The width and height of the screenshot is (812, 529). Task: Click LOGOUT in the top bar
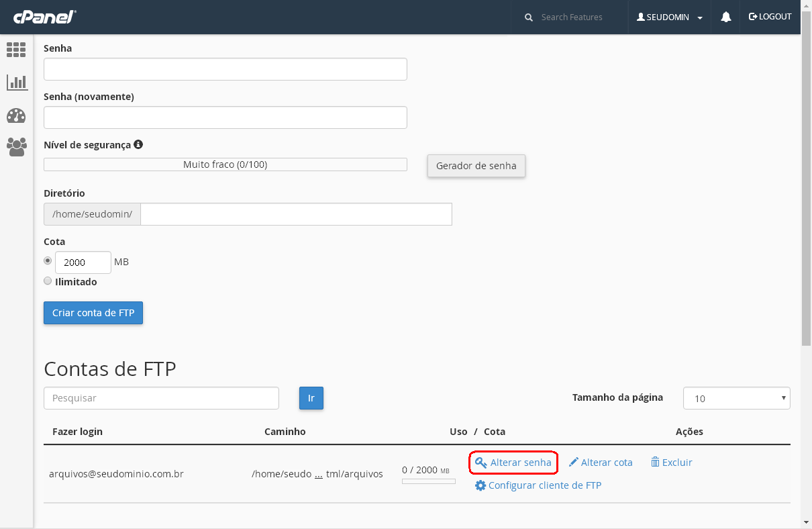point(770,17)
